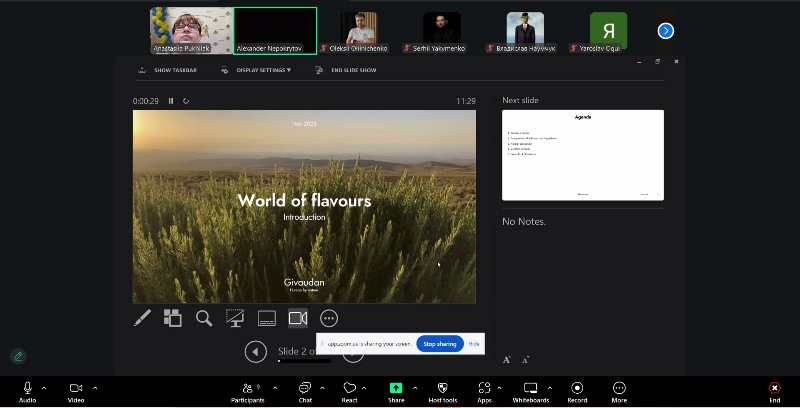Click the Stop sharing button
The image size is (800, 408).
[440, 344]
